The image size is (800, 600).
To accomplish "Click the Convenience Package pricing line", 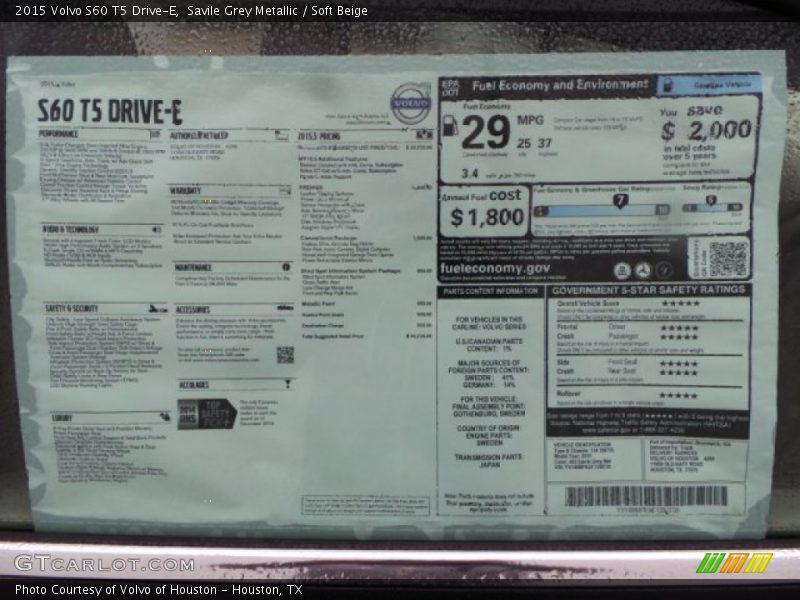I will tap(365, 238).
